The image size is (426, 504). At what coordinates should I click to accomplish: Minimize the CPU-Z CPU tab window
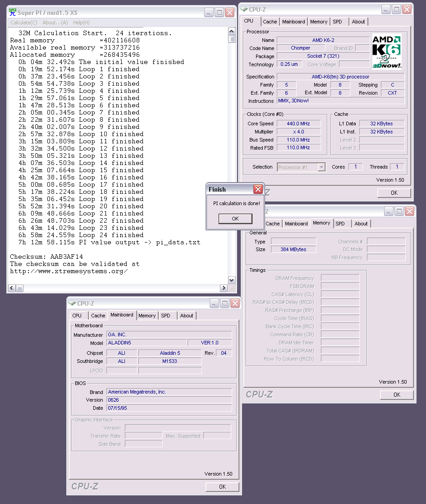coord(386,9)
